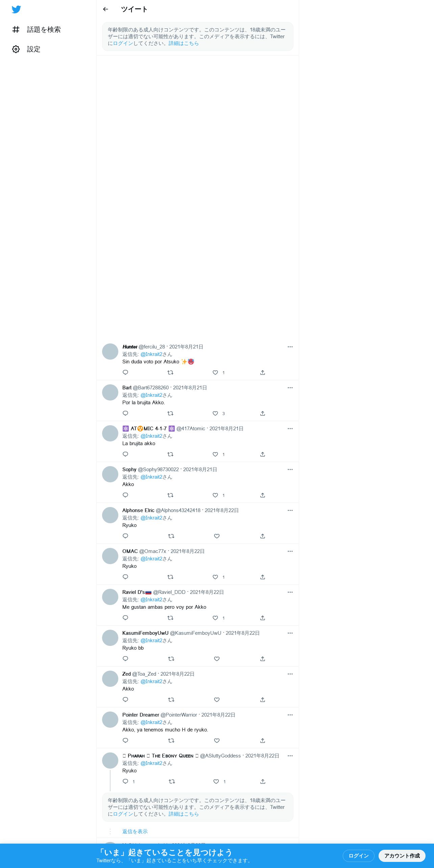Viewport: 434px width, 868px height.
Task: Go back using the arrow icon
Action: pos(105,9)
